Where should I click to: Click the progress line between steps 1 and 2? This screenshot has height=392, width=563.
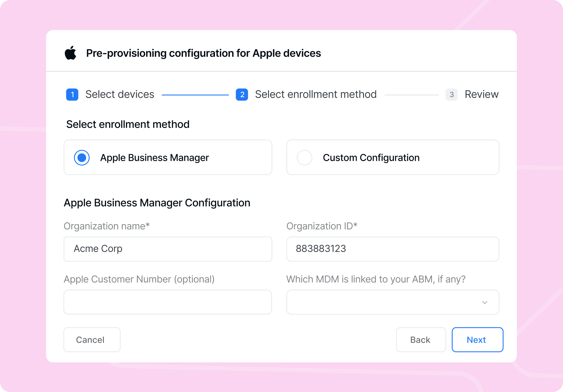pos(195,95)
